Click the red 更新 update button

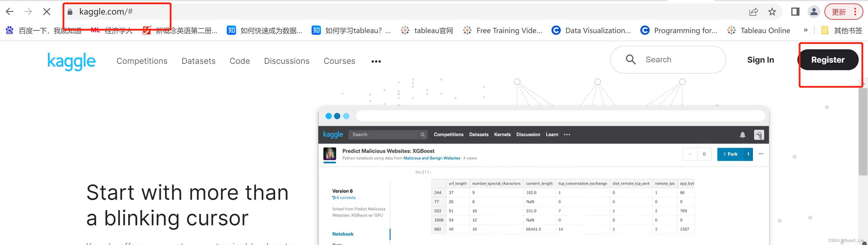[839, 12]
